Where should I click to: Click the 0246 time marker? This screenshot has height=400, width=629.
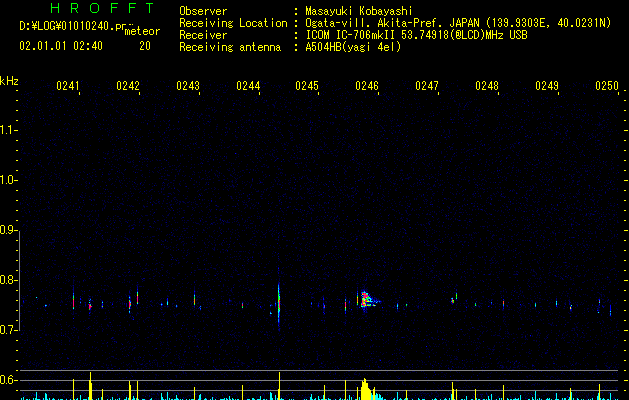coord(367,86)
